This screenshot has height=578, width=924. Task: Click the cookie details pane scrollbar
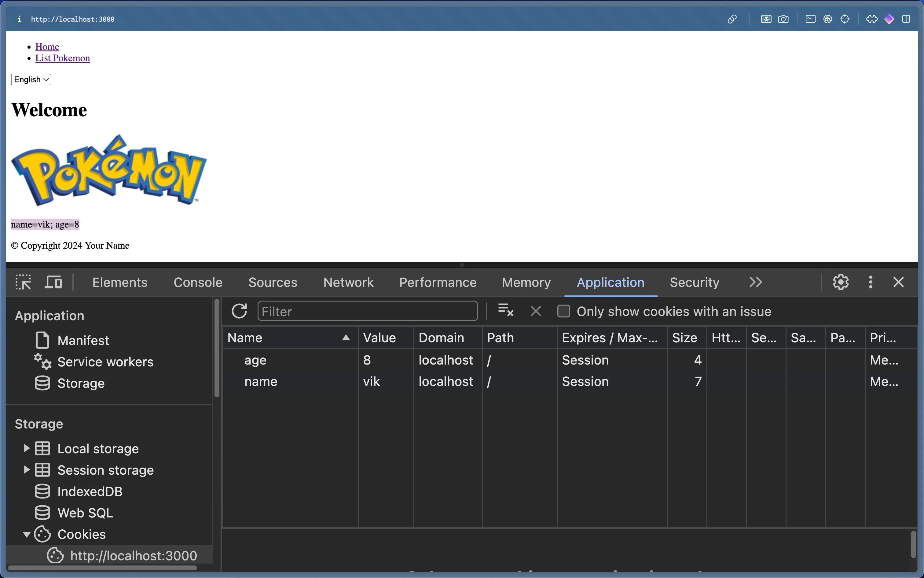913,544
